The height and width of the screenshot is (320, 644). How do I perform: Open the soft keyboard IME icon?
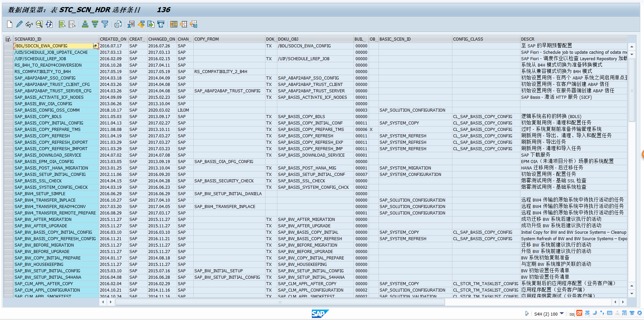(609, 313)
